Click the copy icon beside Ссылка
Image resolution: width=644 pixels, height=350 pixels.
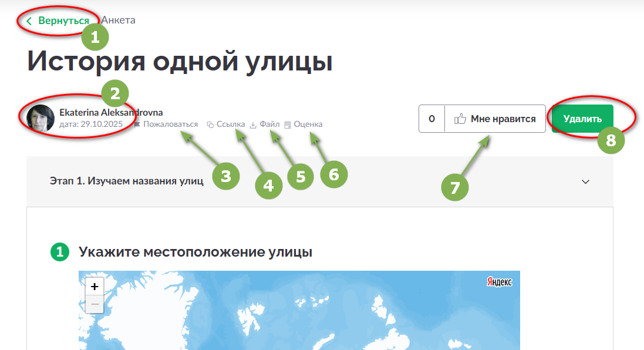pyautogui.click(x=210, y=124)
